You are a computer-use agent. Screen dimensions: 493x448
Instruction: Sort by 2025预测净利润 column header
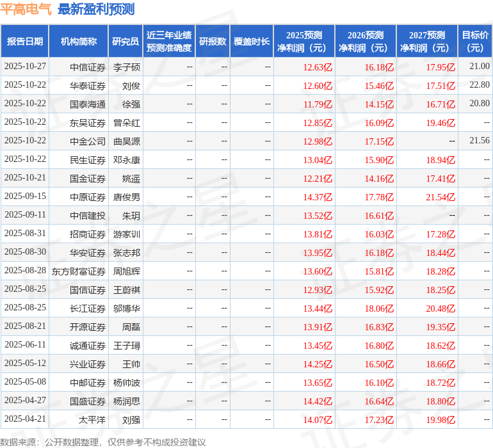point(304,42)
